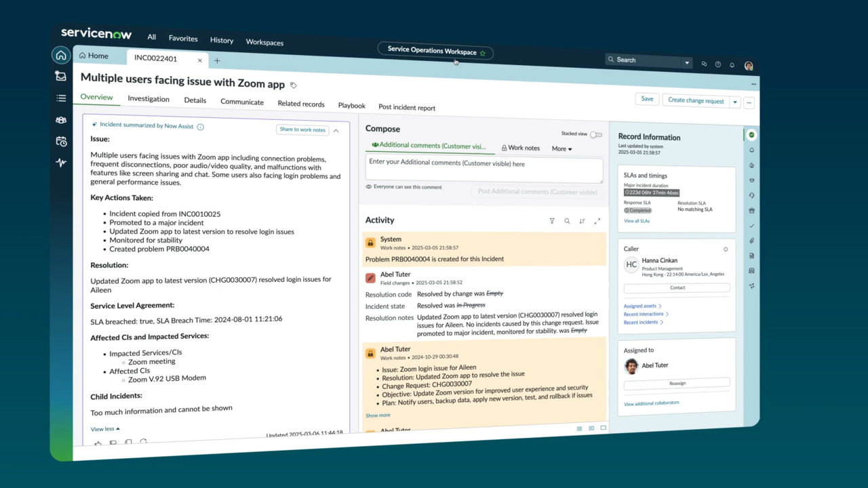868x488 pixels.
Task: Open the list view sidebar icon
Action: pyautogui.click(x=61, y=98)
